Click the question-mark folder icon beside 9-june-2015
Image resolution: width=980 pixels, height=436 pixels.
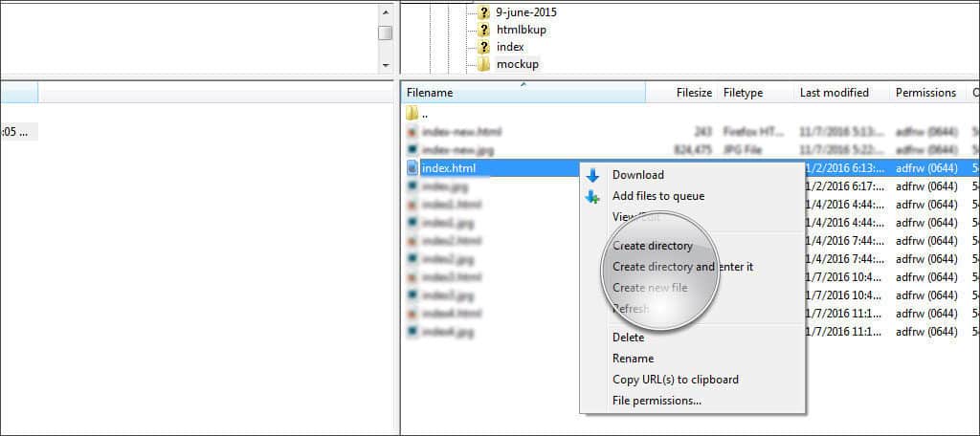(484, 12)
